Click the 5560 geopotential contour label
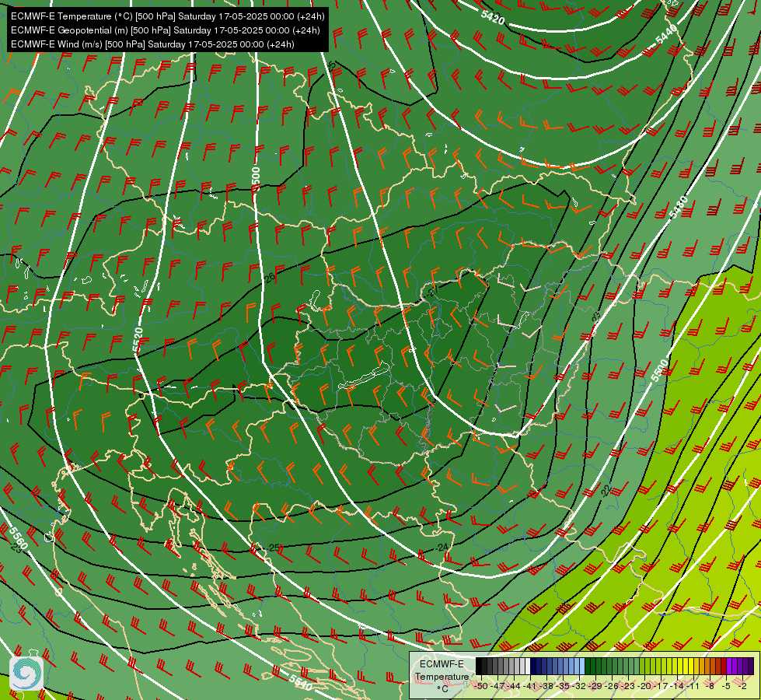This screenshot has height=700, width=761. [x=18, y=537]
